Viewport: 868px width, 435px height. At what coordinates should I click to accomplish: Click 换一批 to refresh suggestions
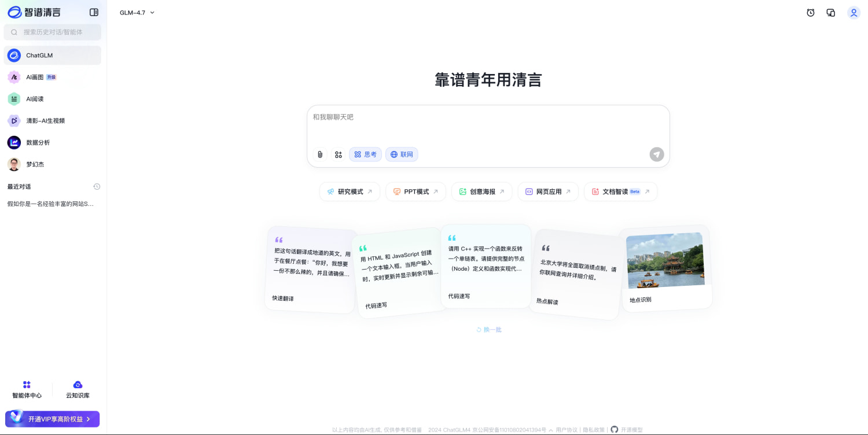[488, 330]
